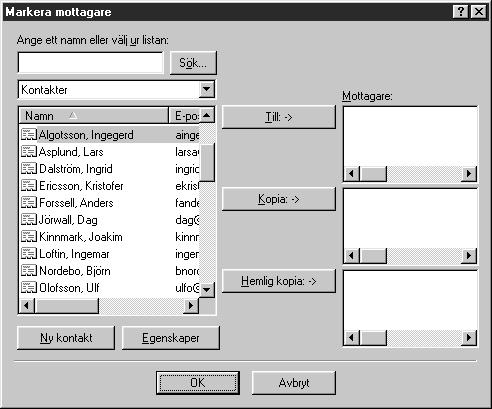Click the E-post column header
The width and height of the screenshot is (492, 409).
pos(184,116)
